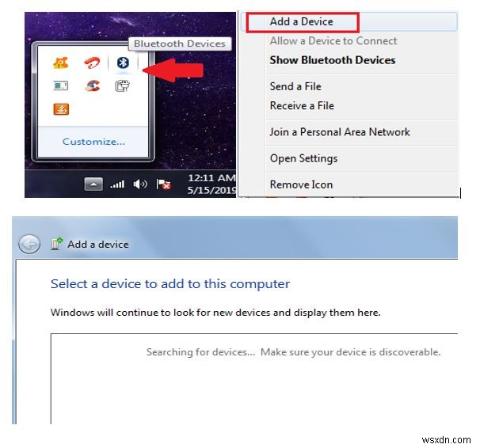Click the orange Java update tray icon
This screenshot has width=480, height=448.
click(61, 109)
